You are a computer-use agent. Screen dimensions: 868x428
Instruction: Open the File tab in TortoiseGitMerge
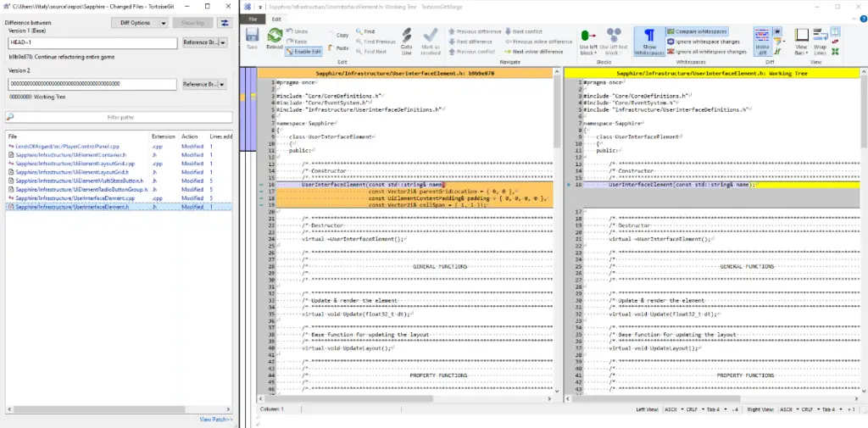(253, 19)
